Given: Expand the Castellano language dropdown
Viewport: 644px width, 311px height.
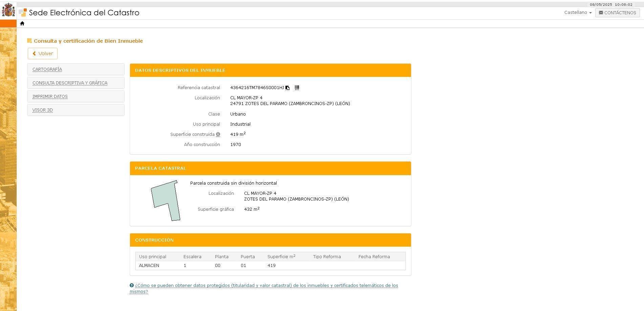Looking at the screenshot, I should [x=578, y=13].
